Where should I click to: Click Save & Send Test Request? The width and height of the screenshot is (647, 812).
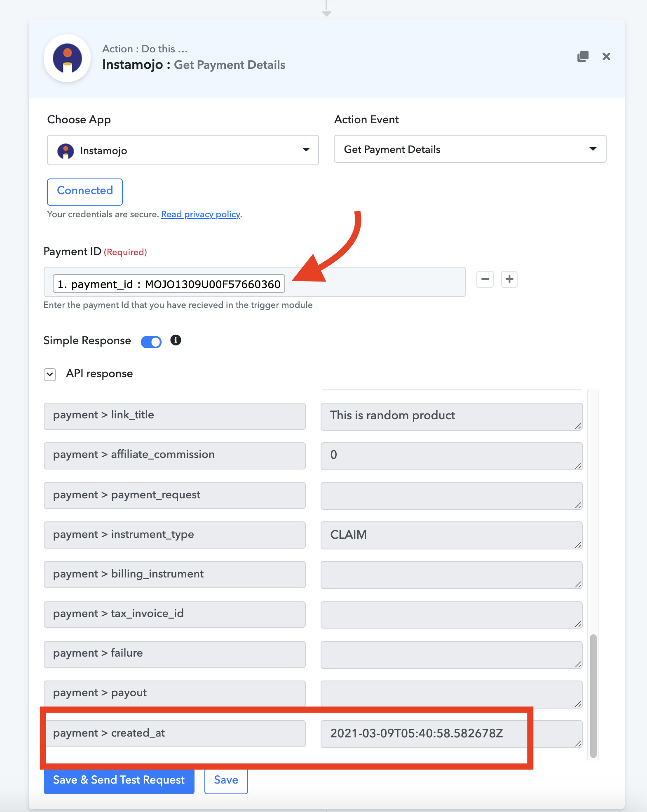(119, 780)
